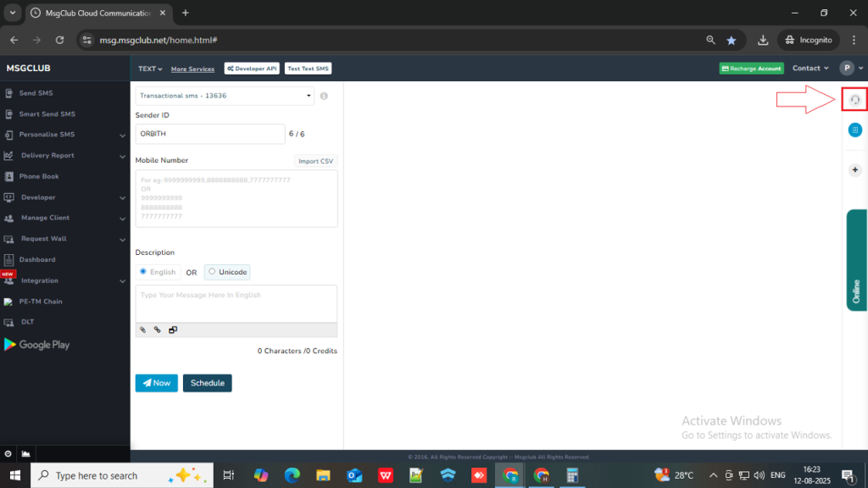Click the chart icon at sidebar bottom
The height and width of the screenshot is (488, 868).
pyautogui.click(x=26, y=454)
